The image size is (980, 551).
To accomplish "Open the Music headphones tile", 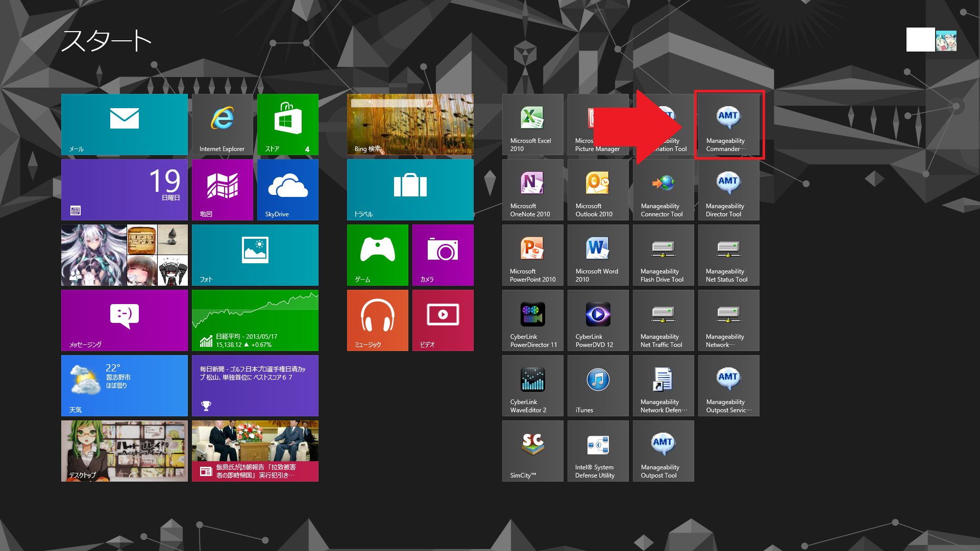I will click(x=377, y=320).
